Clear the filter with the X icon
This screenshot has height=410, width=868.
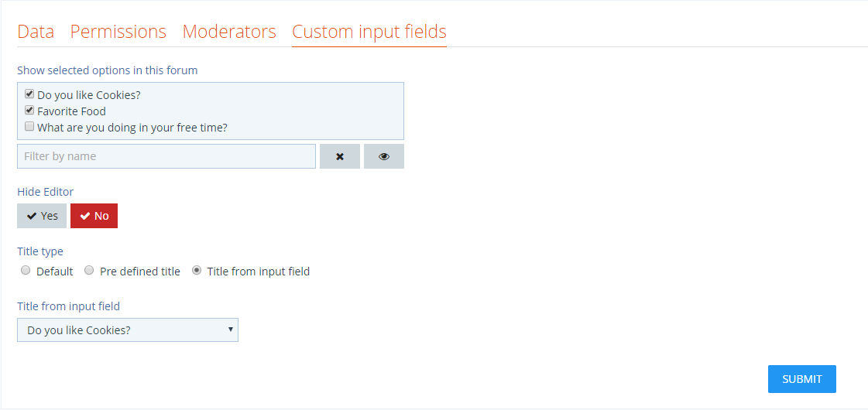point(339,156)
